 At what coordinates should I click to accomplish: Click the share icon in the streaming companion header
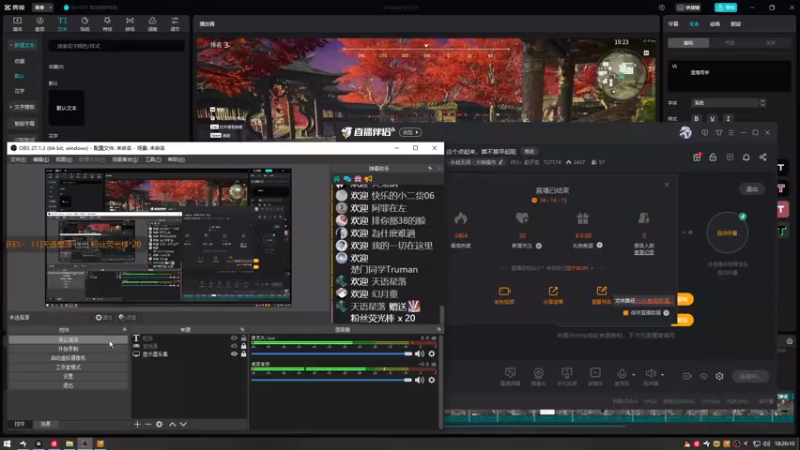click(763, 157)
